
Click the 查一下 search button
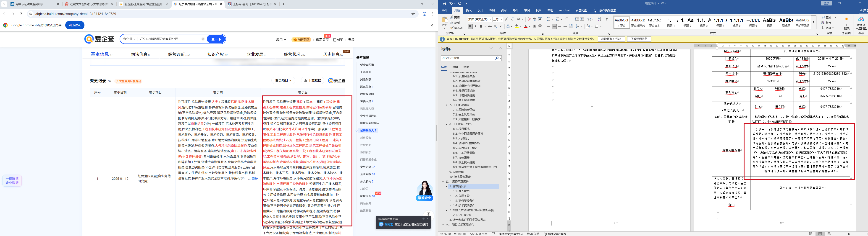tap(216, 39)
